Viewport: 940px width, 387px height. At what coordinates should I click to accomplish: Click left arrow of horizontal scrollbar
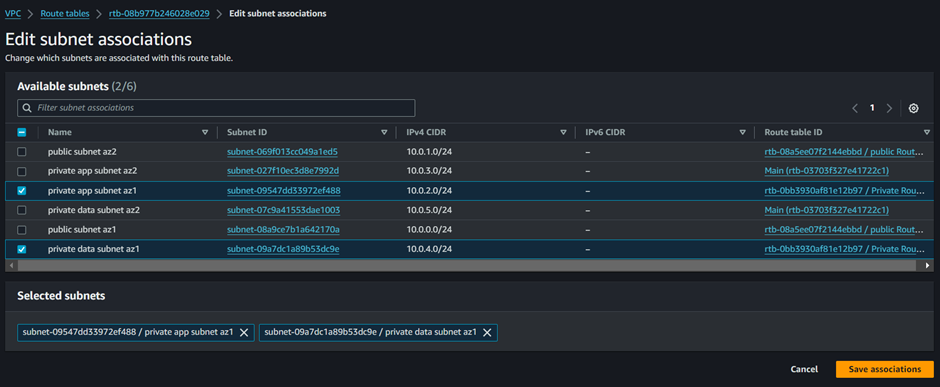pyautogui.click(x=10, y=265)
